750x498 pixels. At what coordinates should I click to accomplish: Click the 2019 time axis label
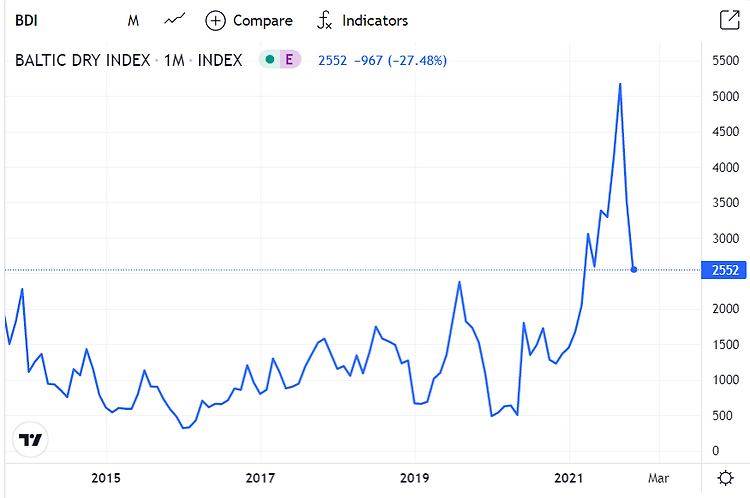click(x=415, y=478)
